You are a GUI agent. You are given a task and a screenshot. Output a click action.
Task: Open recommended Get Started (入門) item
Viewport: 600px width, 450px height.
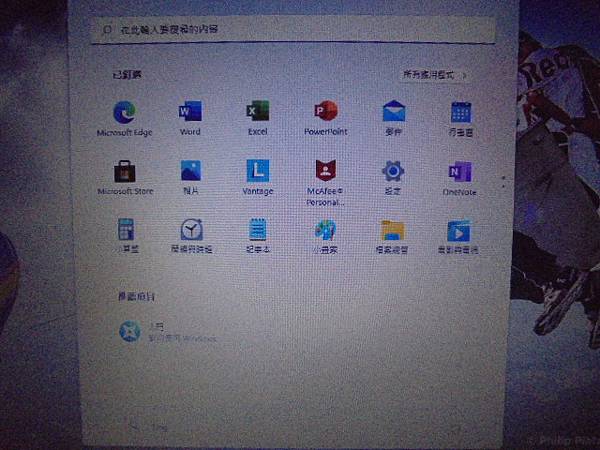click(x=167, y=331)
